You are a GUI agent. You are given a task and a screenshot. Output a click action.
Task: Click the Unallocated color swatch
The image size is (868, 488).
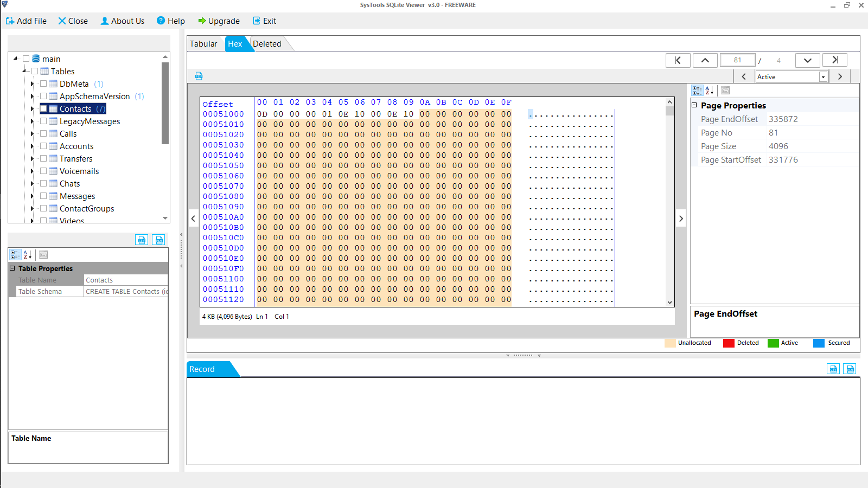click(670, 343)
